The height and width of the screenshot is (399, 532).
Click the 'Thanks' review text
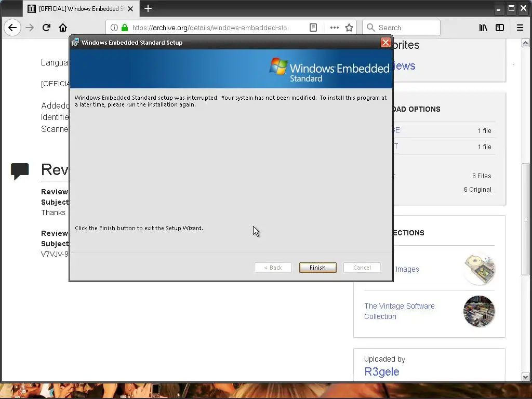click(54, 212)
